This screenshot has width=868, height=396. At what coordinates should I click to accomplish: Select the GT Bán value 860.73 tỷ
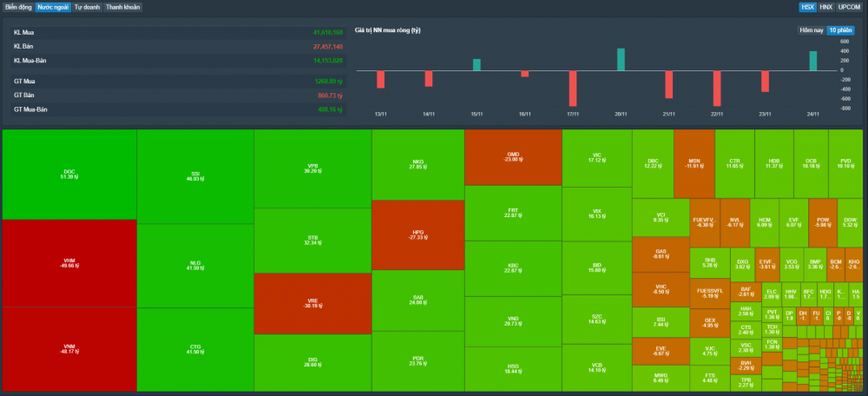click(x=331, y=96)
